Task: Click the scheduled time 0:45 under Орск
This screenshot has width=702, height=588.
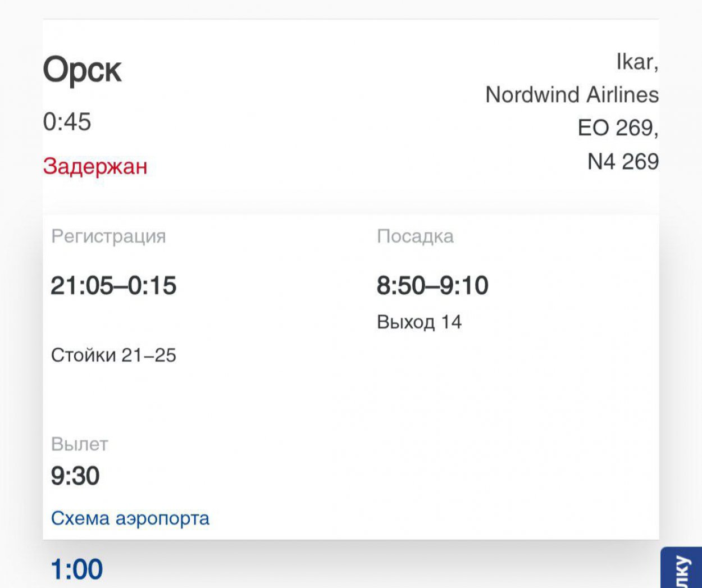Action: [67, 122]
